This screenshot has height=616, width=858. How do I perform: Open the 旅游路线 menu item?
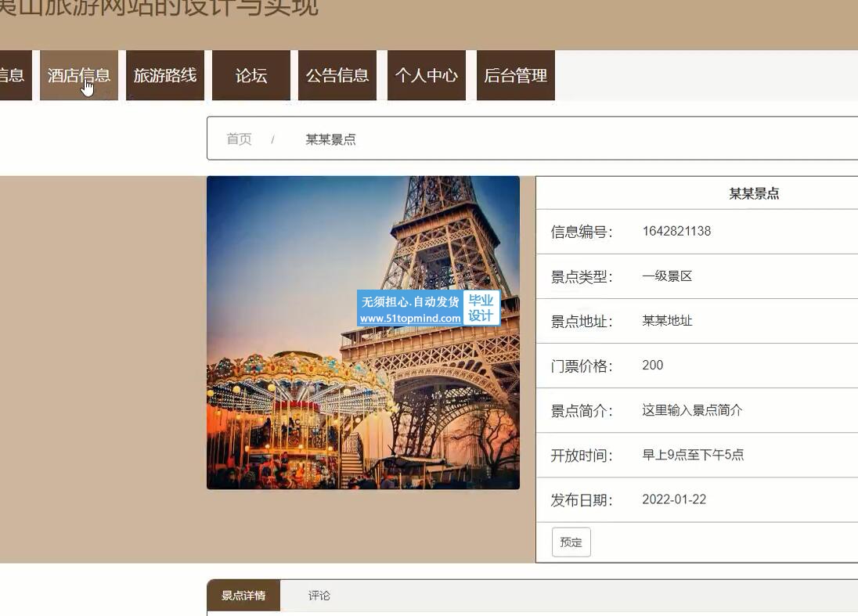[x=164, y=75]
